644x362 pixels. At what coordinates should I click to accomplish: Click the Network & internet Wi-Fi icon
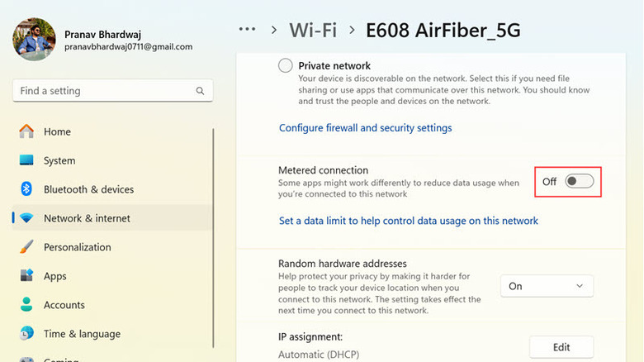click(x=26, y=218)
